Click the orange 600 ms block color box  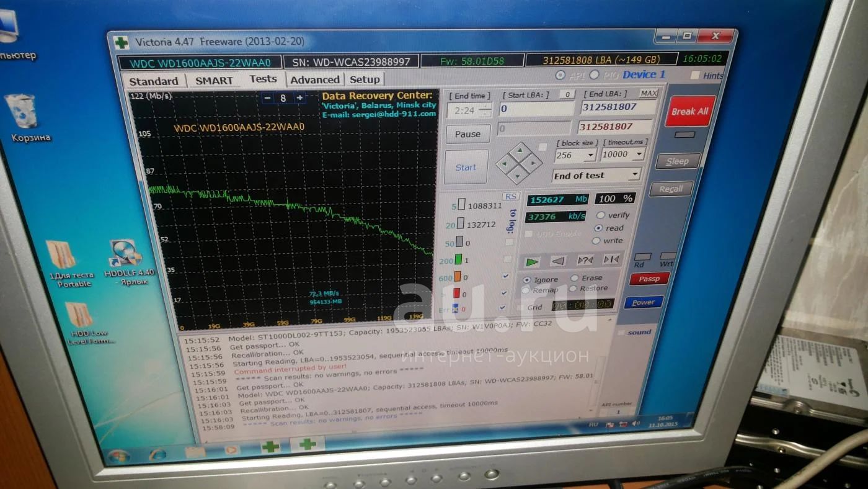click(x=457, y=277)
